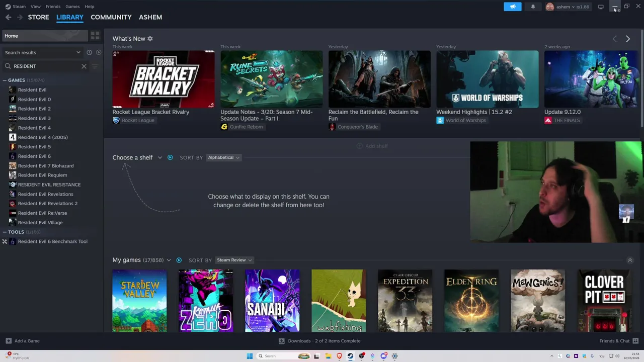
Task: Select Resident Evil Requiem in list
Action: [x=42, y=175]
